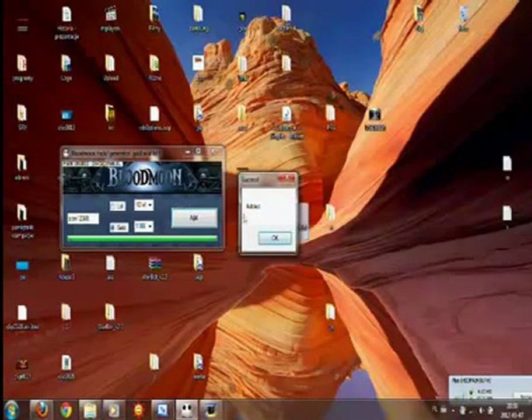Click the green progress bar in Bloodmoon generator
Image resolution: width=532 pixels, height=420 pixels.
click(x=142, y=239)
